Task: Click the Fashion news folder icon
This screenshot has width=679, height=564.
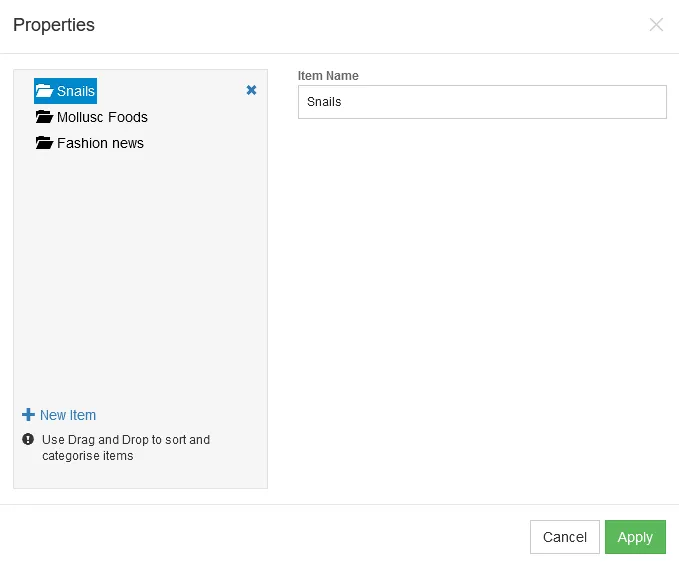Action: [x=44, y=143]
